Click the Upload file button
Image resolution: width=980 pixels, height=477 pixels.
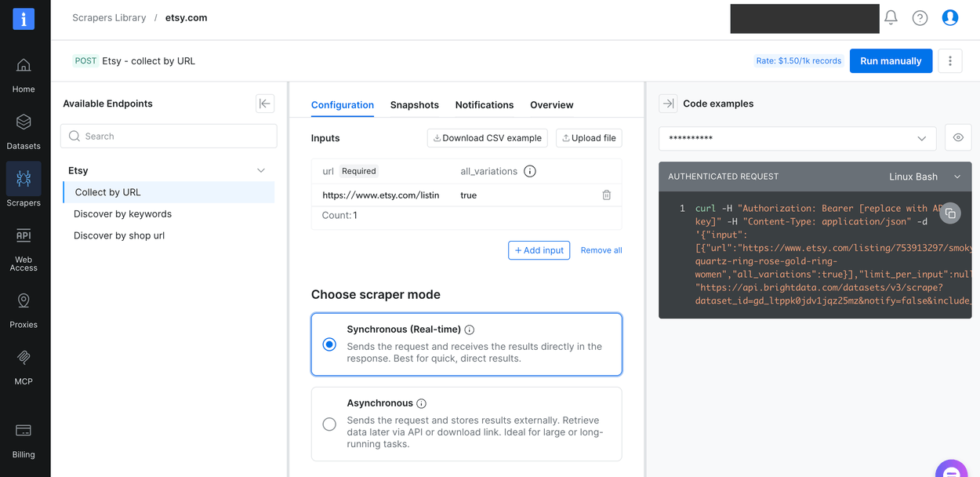pos(589,138)
